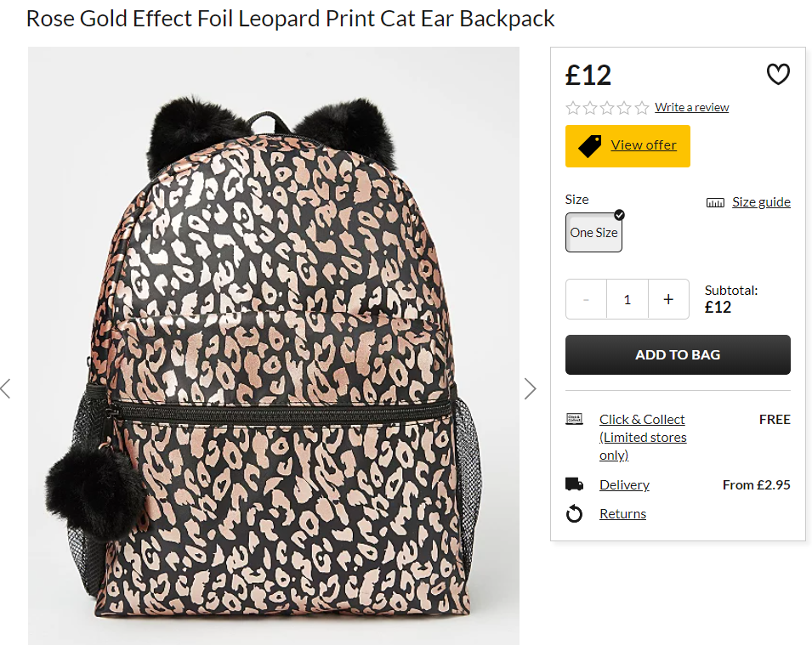Click the quantity number field
Viewport: 812px width, 645px height.
click(x=627, y=299)
